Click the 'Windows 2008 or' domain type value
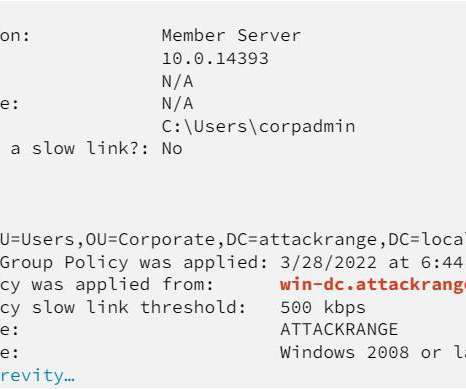This screenshot has width=466, height=389. coord(361,352)
